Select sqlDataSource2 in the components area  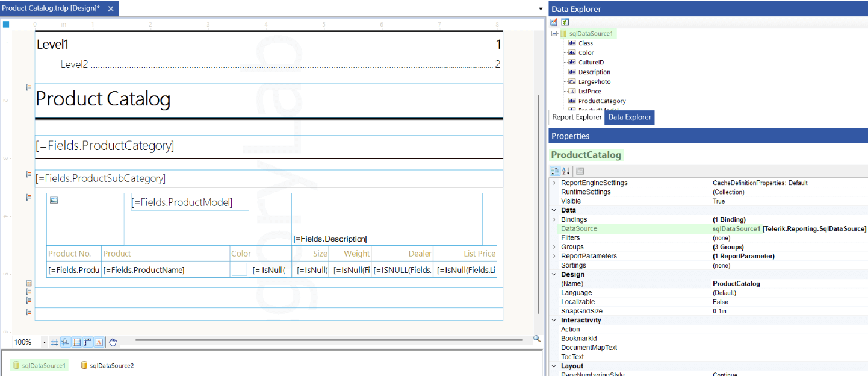[107, 366]
